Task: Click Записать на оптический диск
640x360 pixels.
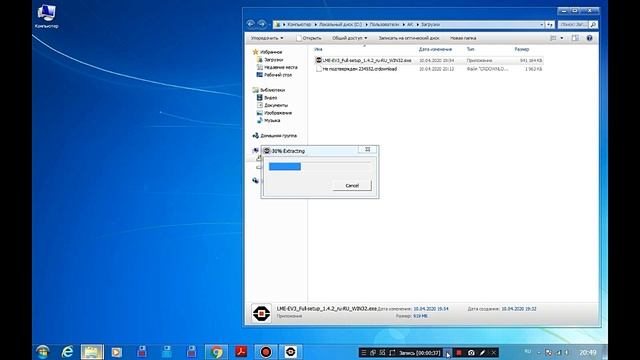Action: [x=409, y=38]
